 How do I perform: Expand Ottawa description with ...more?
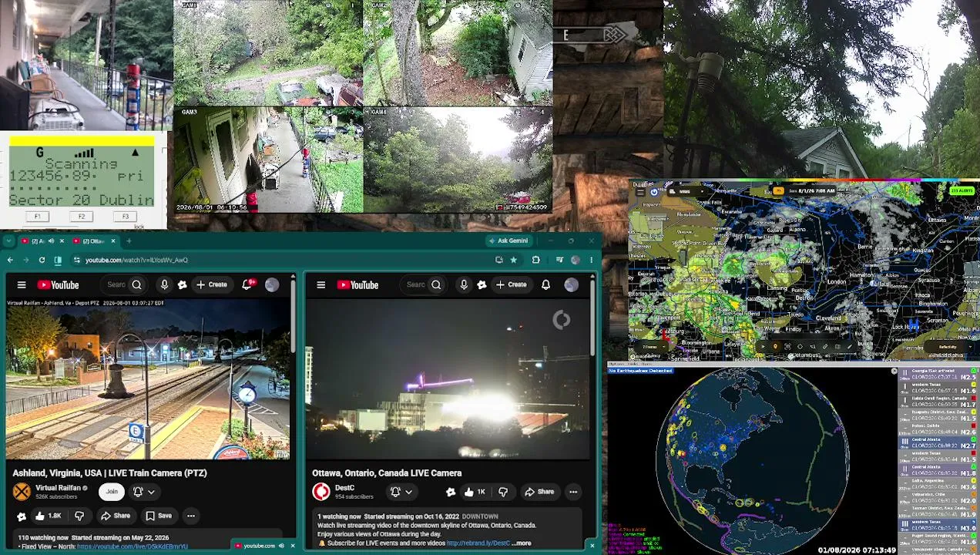pyautogui.click(x=522, y=543)
